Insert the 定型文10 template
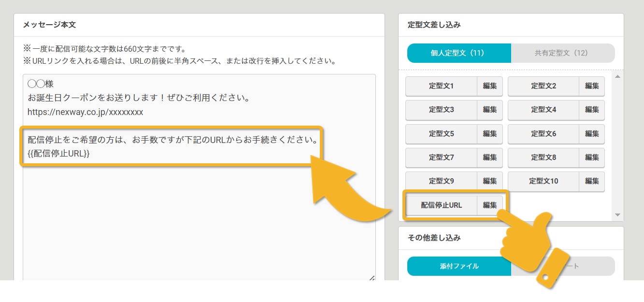 click(x=544, y=181)
